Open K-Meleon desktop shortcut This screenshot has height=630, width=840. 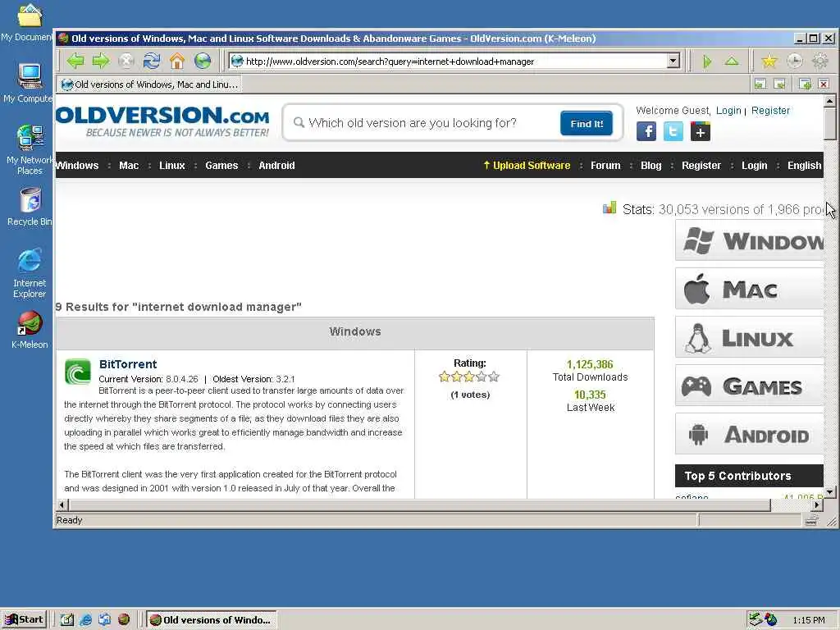point(30,330)
